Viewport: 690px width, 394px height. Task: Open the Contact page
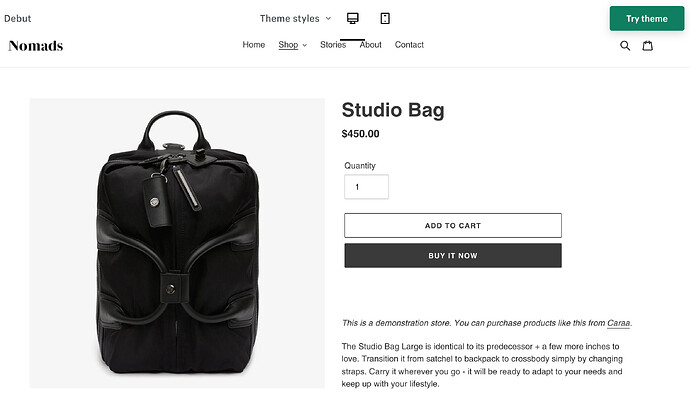[x=409, y=45]
